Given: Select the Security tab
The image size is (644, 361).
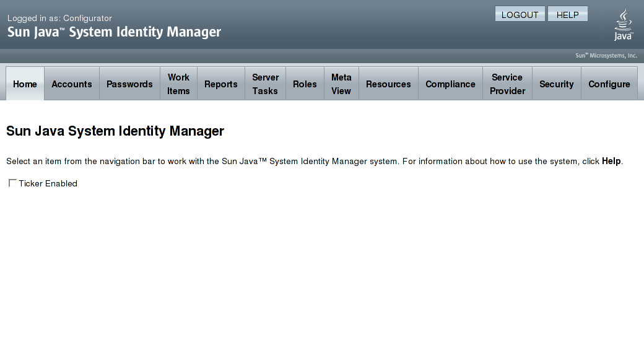Looking at the screenshot, I should [x=556, y=84].
